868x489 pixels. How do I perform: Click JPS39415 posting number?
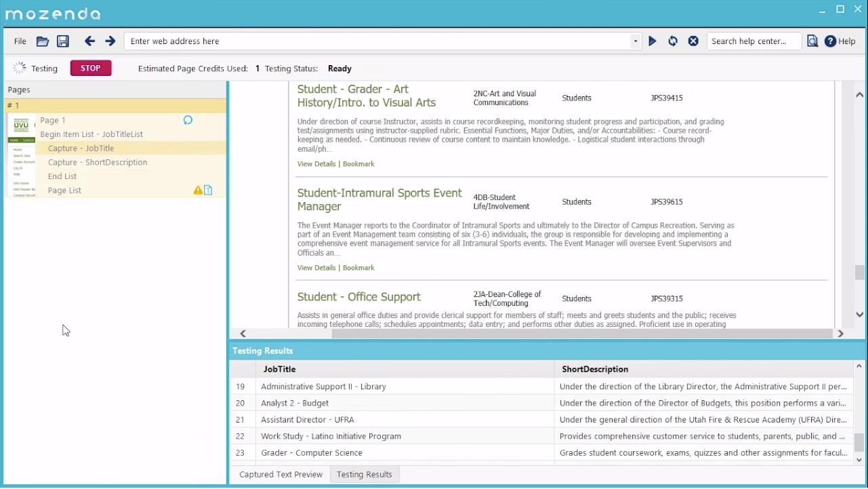[667, 98]
